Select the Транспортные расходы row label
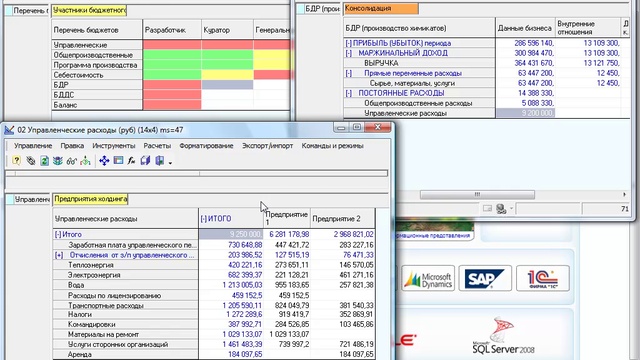640x360 pixels. point(126,305)
